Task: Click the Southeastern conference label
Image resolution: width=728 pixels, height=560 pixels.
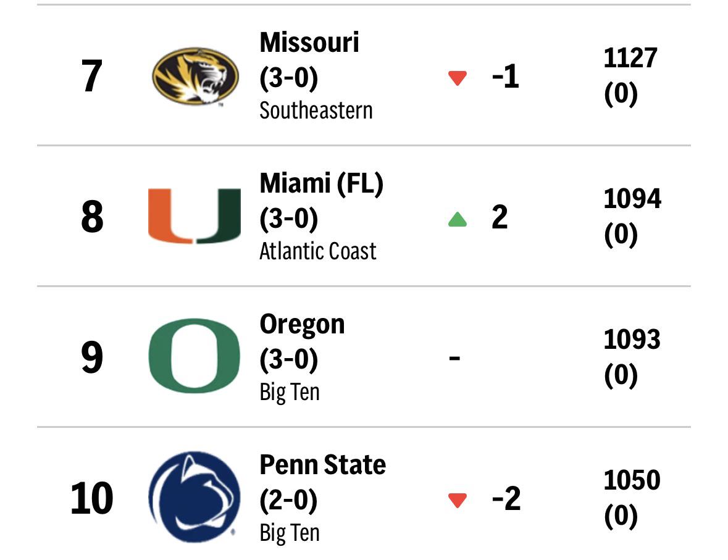Action: point(316,111)
